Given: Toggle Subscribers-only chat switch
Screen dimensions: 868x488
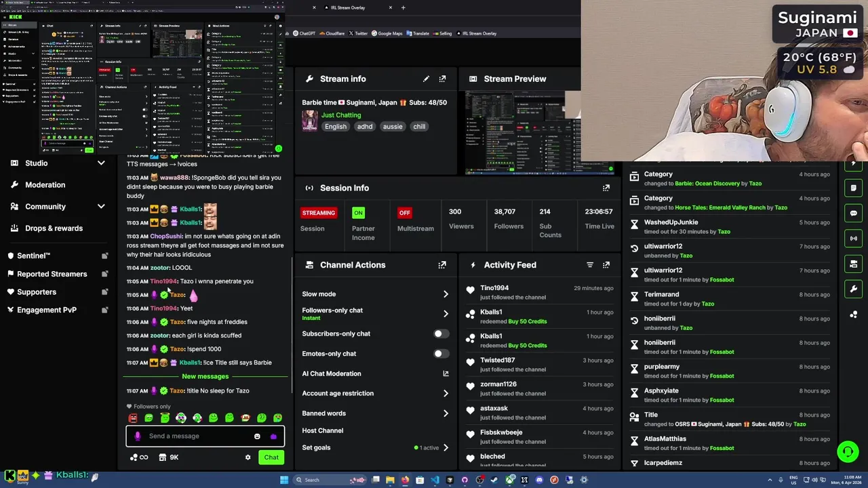Looking at the screenshot, I should coord(440,333).
